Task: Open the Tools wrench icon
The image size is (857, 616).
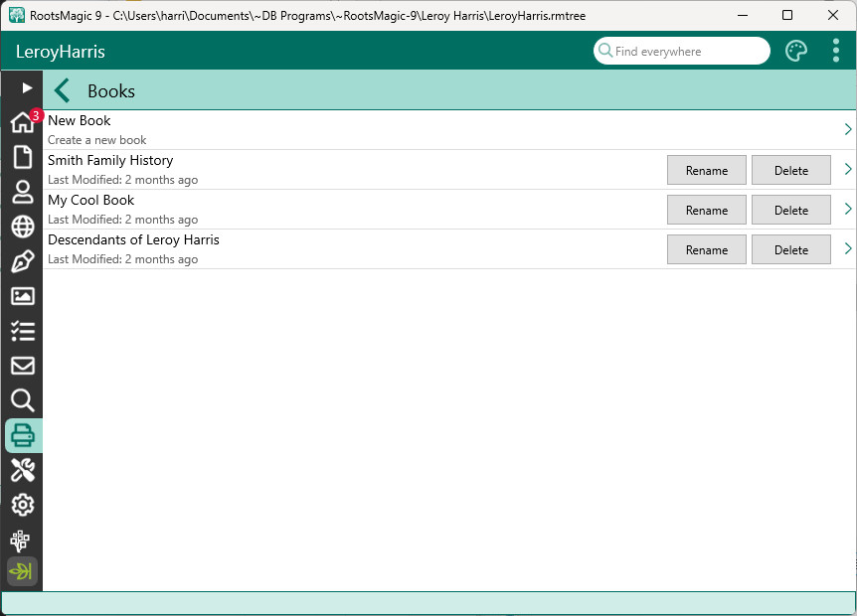Action: 22,470
